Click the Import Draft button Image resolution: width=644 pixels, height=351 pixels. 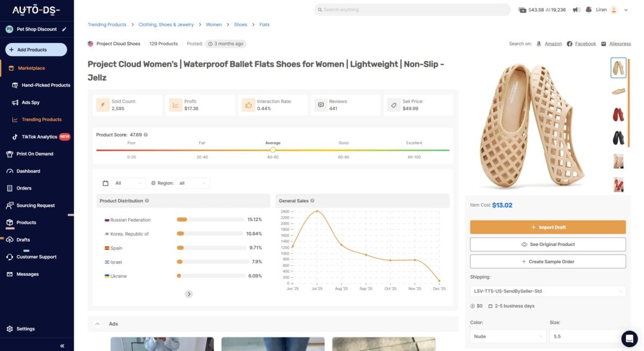point(547,226)
